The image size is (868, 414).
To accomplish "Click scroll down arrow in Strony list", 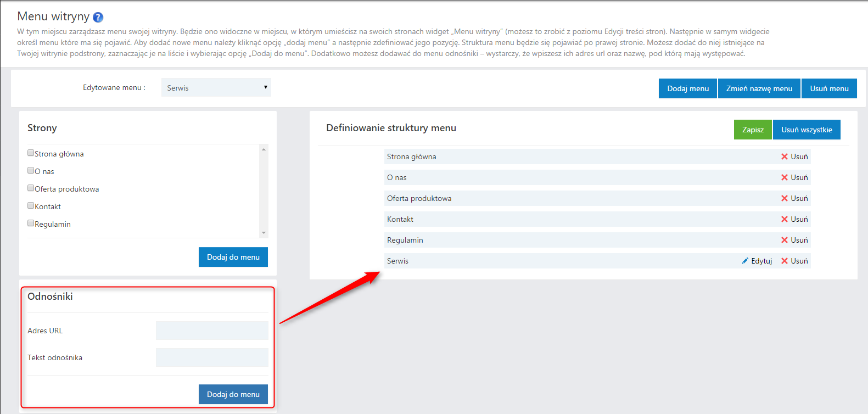I will [x=264, y=233].
